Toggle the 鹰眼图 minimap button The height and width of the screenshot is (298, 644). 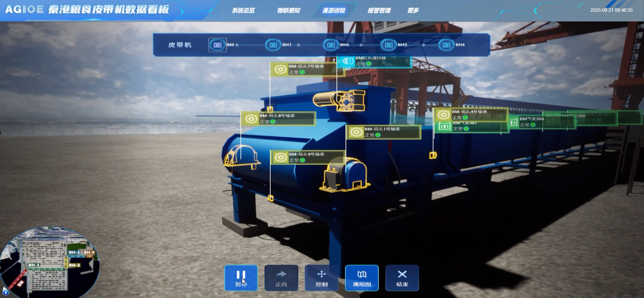point(362,278)
